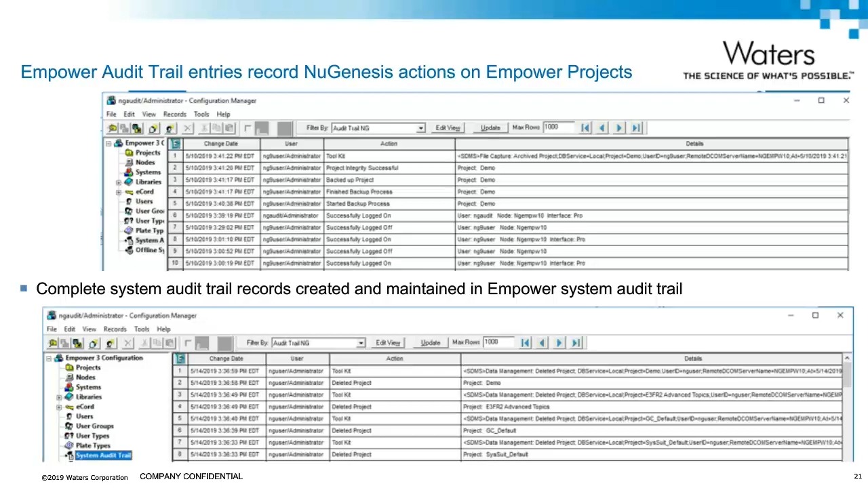Click Copy icon in lower window toolbar
This screenshot has height=488, width=868.
click(157, 343)
